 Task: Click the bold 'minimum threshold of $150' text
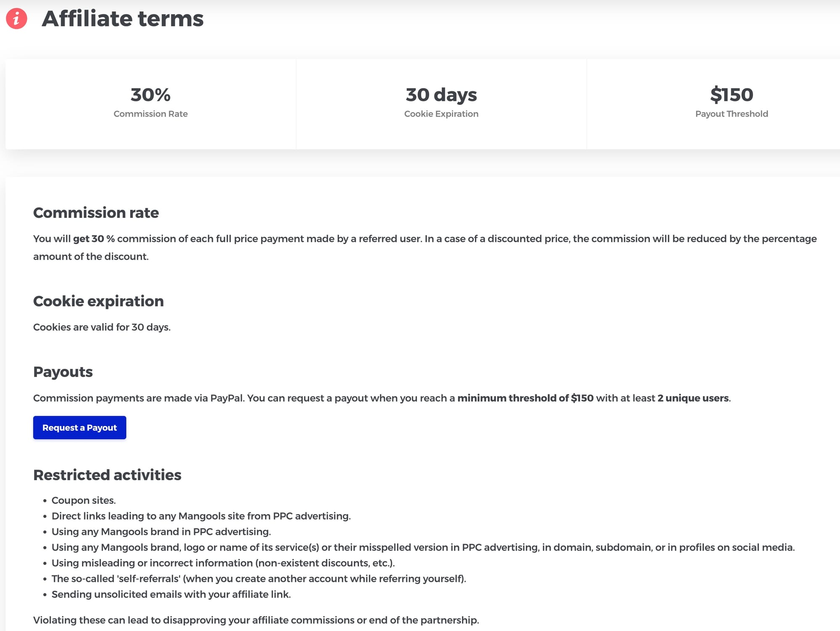tap(525, 398)
